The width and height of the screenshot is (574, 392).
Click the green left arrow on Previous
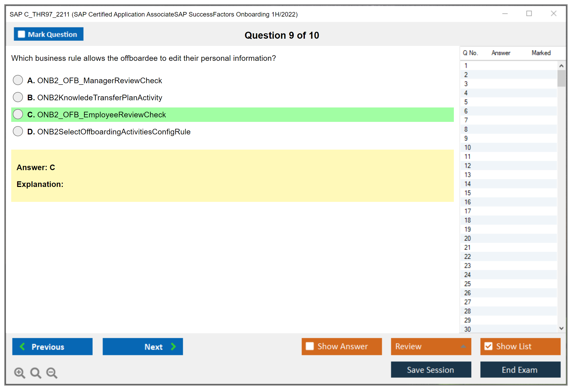click(22, 346)
